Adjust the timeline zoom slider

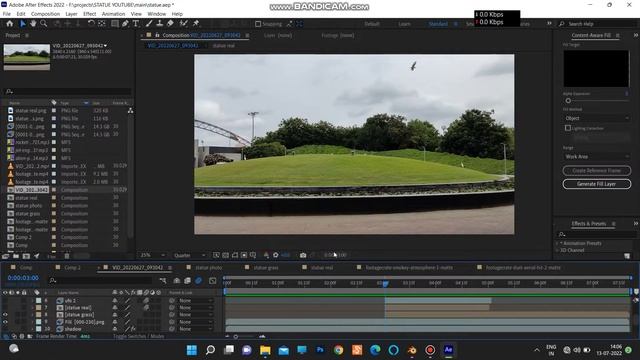tap(236, 337)
